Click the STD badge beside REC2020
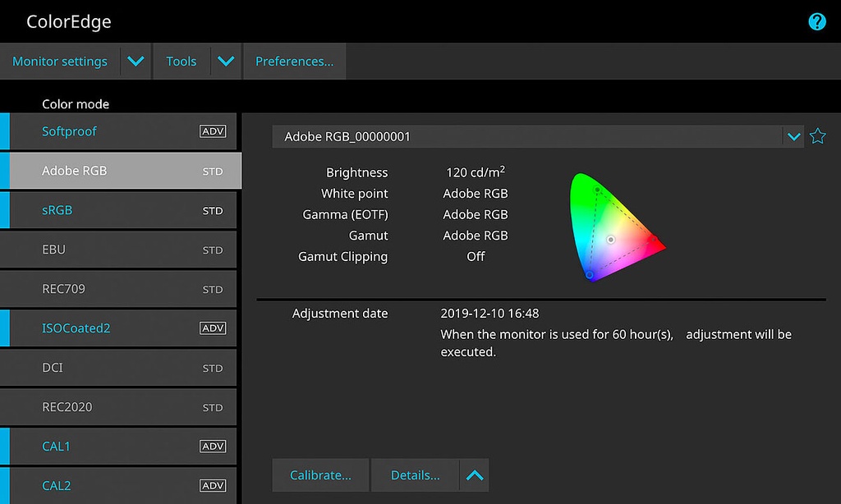This screenshot has width=841, height=504. click(213, 406)
